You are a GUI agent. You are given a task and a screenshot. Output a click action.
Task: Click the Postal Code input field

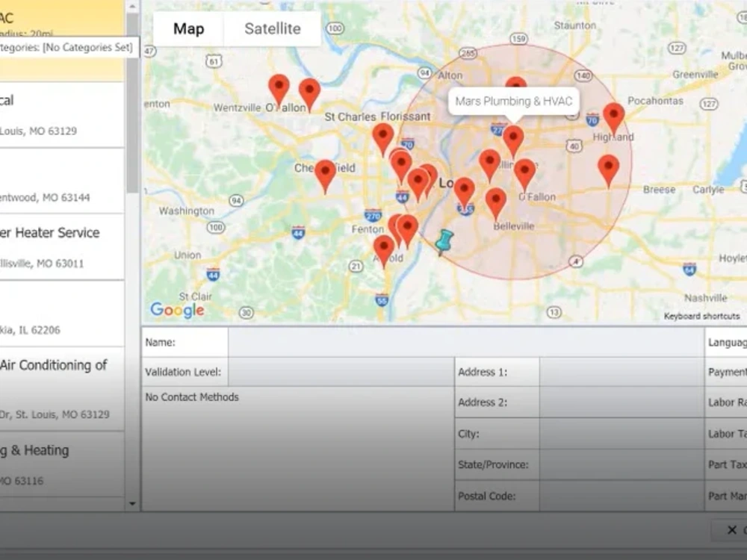[x=620, y=495]
